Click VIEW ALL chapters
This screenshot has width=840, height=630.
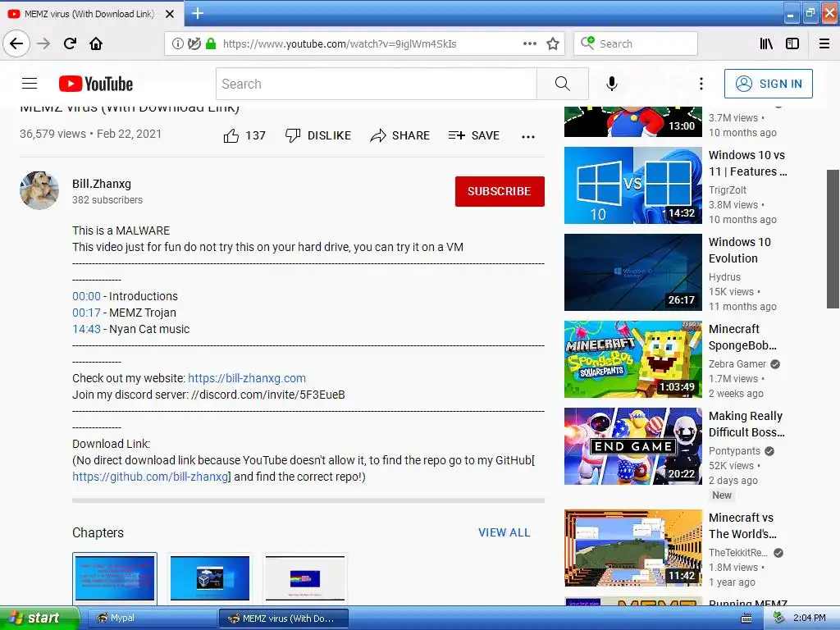tap(504, 532)
